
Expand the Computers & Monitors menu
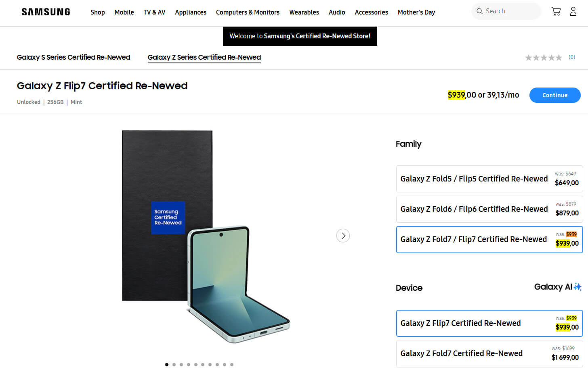[x=248, y=12]
